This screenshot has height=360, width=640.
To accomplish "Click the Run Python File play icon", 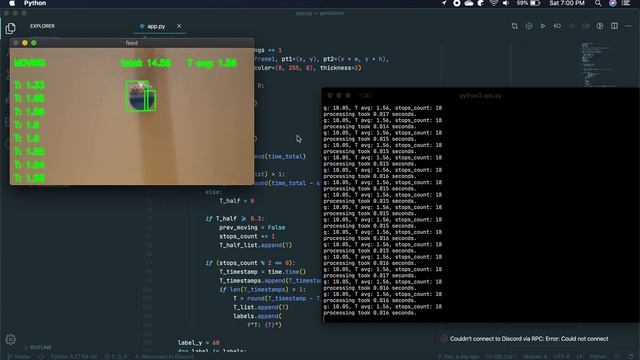I will point(543,26).
